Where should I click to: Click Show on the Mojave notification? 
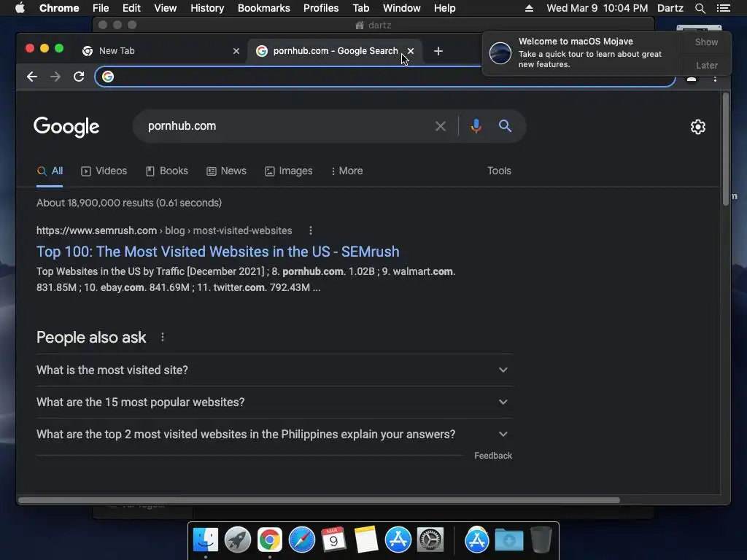point(706,42)
